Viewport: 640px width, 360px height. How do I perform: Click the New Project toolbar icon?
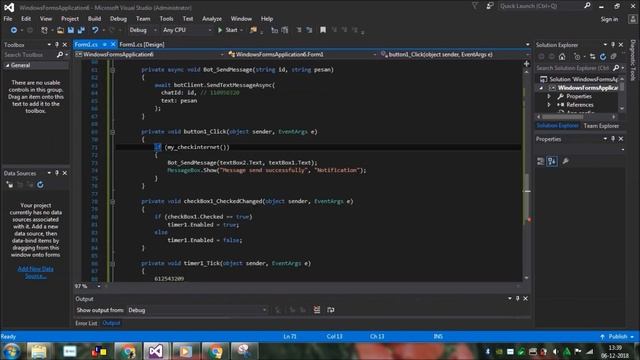tap(44, 30)
